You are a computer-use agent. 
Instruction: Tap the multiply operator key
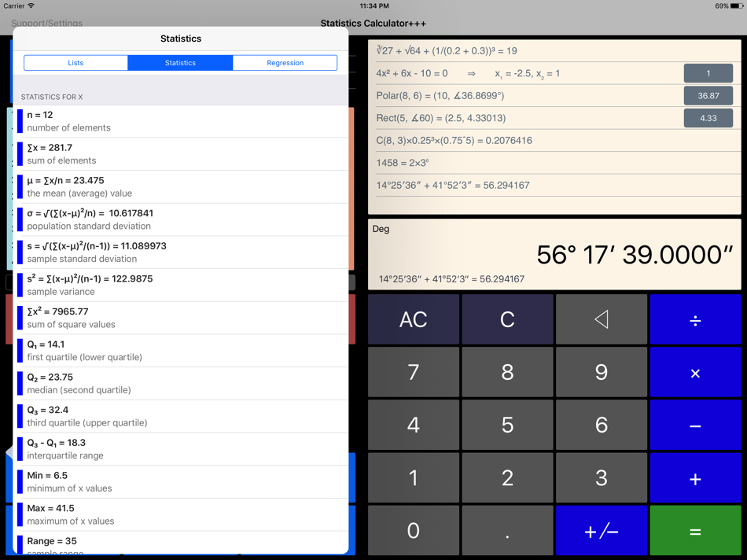tap(695, 372)
